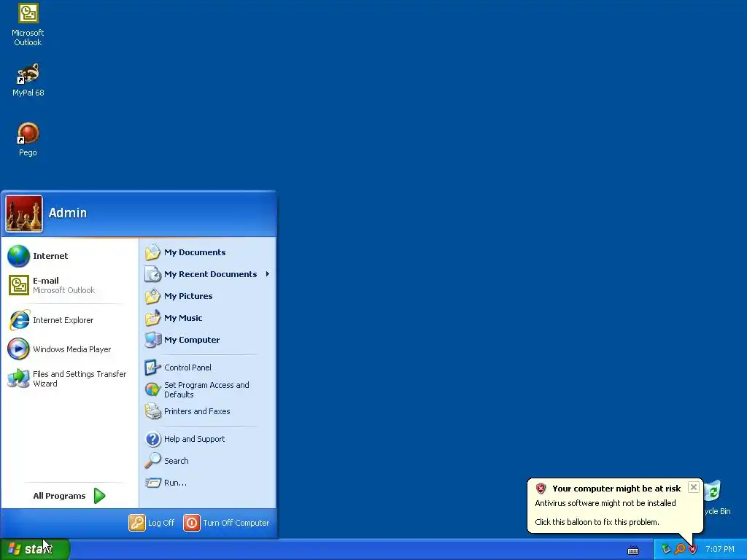
Task: Launch Internet Explorer from Start menu
Action: (69, 320)
